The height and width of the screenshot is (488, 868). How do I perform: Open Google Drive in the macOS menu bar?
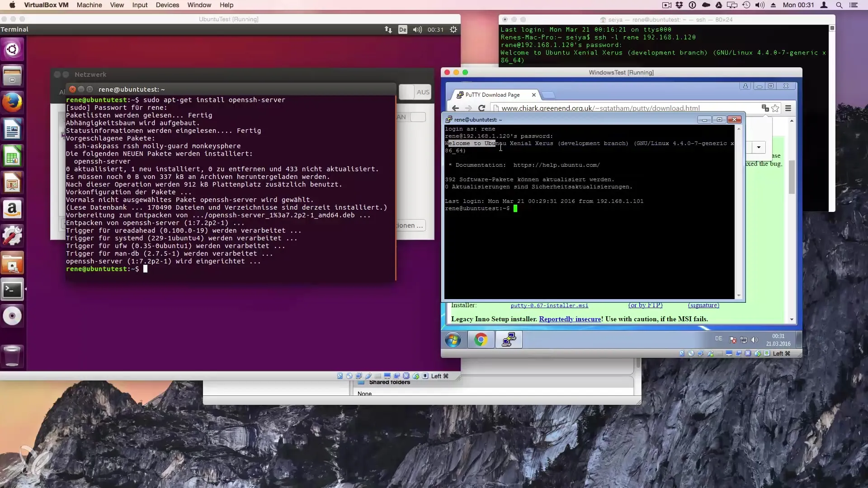(x=719, y=5)
